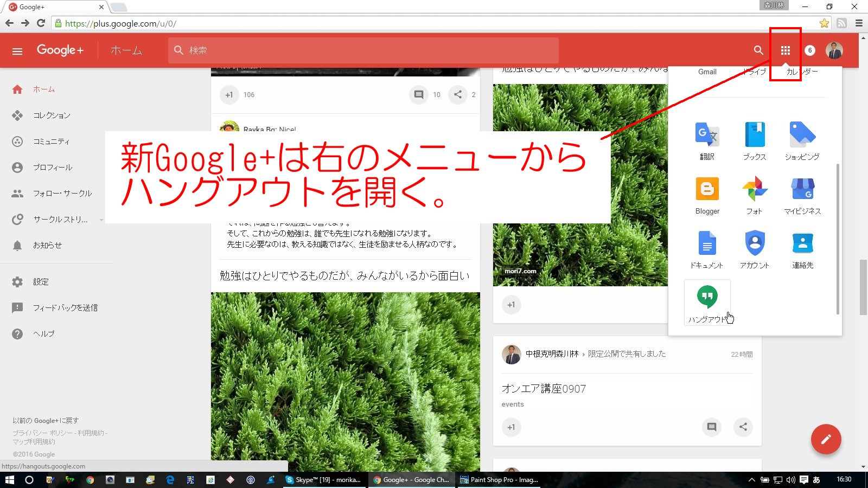Open the Chrome menu button
This screenshot has height=488, width=868.
[x=859, y=23]
